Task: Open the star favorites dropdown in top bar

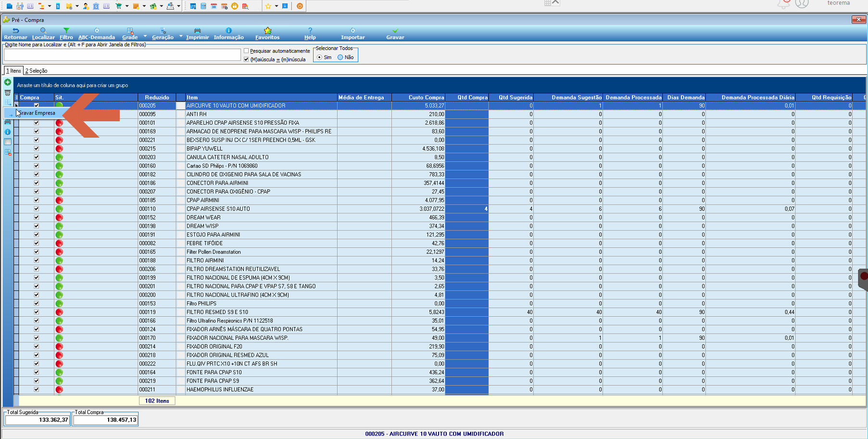Action: click(x=276, y=6)
